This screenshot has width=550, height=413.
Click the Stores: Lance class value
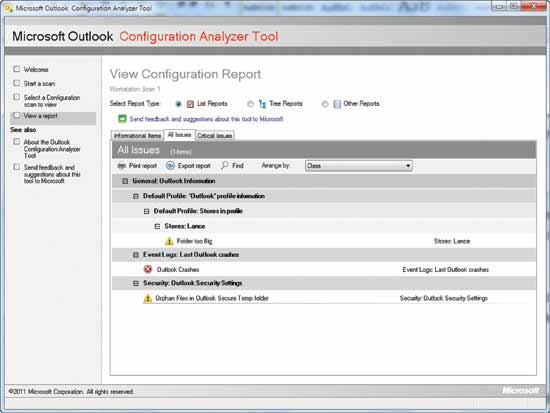(x=452, y=241)
